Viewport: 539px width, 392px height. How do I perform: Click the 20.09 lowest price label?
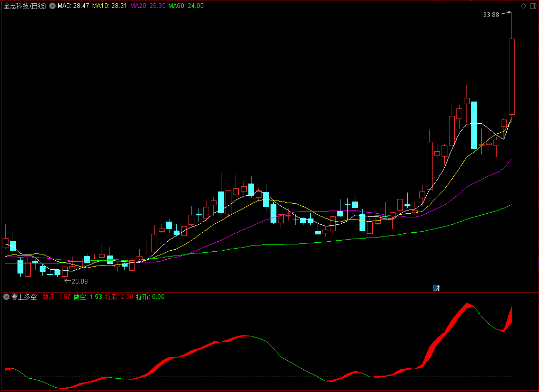[x=80, y=281]
